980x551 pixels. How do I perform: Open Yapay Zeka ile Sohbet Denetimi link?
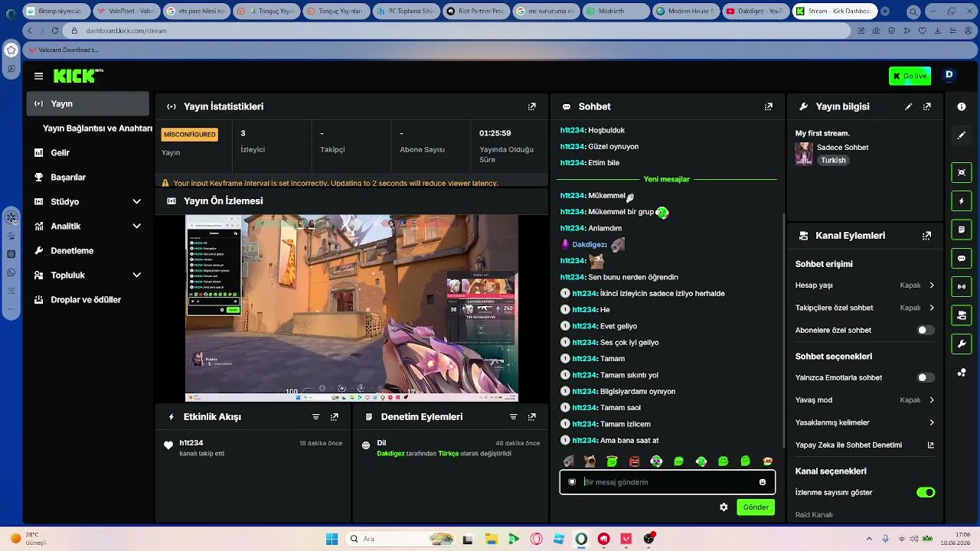(x=865, y=445)
